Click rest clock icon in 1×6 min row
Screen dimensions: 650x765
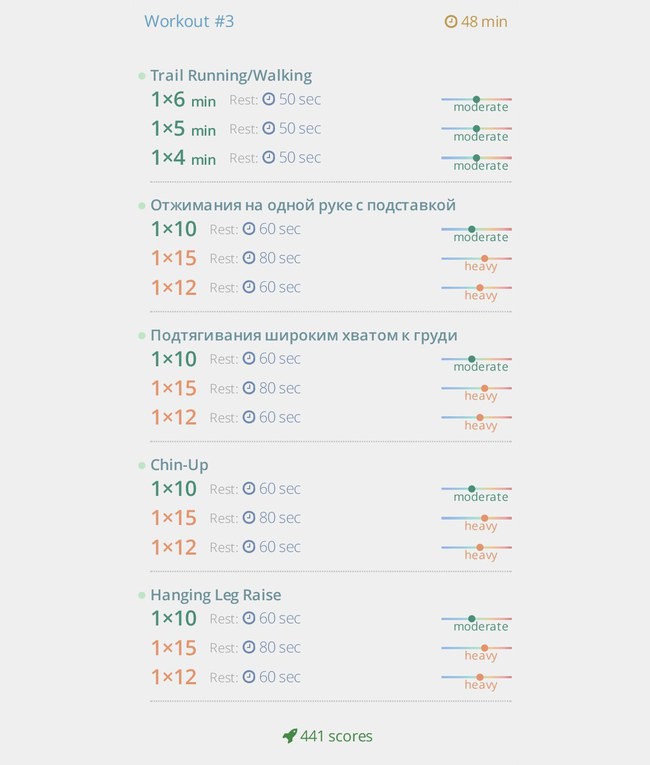click(x=268, y=99)
